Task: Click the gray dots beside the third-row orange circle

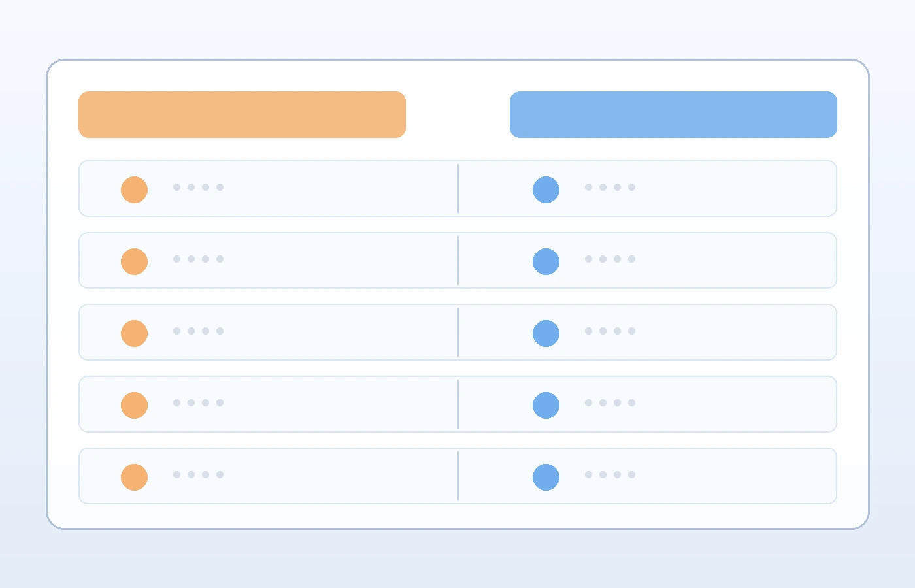Action: (x=198, y=331)
